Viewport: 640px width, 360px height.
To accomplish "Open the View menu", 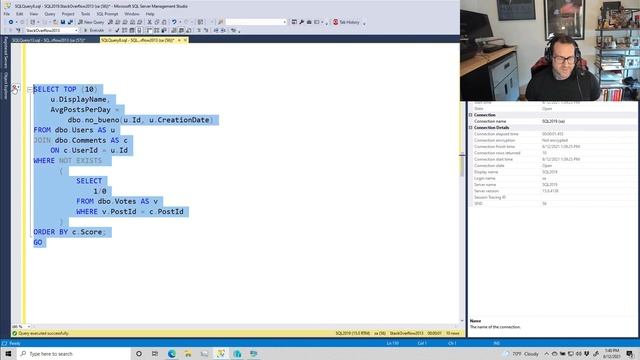I will point(33,14).
